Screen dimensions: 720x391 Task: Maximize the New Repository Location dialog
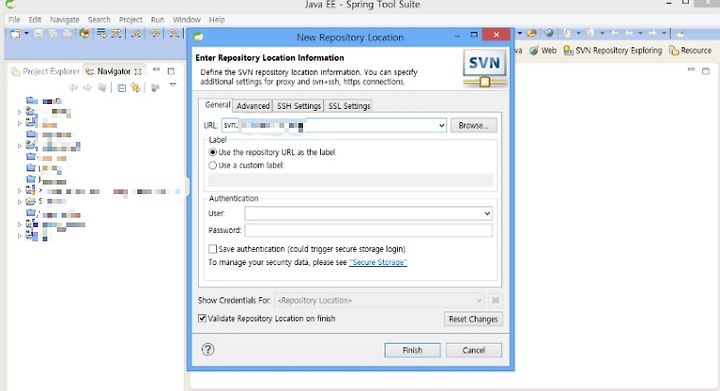click(x=474, y=35)
